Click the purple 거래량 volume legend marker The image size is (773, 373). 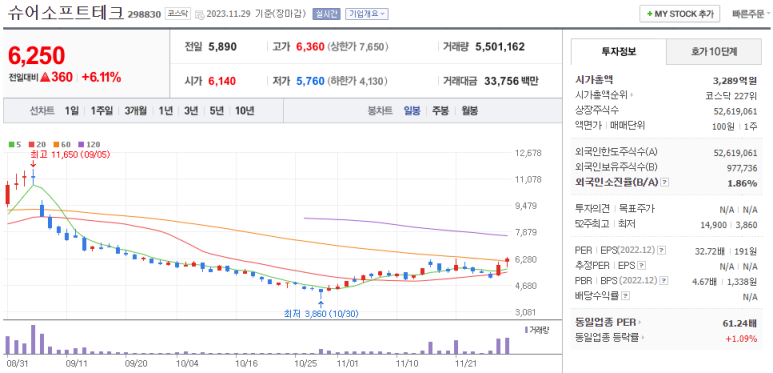point(526,329)
